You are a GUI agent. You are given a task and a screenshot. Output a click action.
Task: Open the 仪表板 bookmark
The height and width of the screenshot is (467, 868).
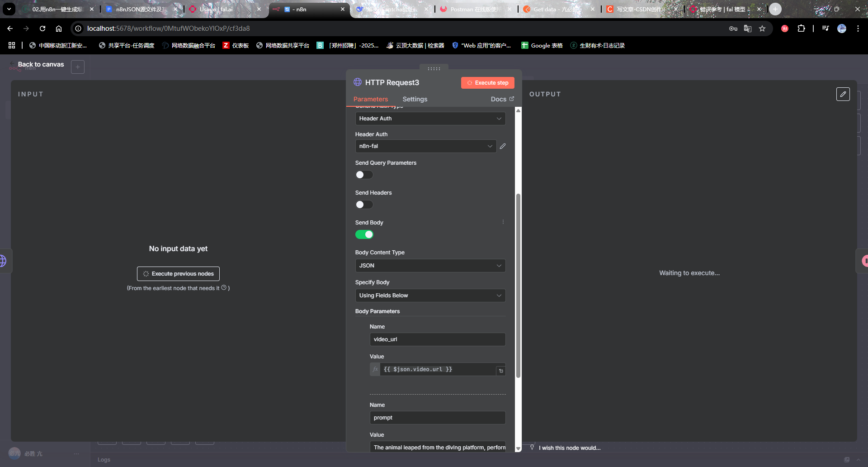pos(236,45)
